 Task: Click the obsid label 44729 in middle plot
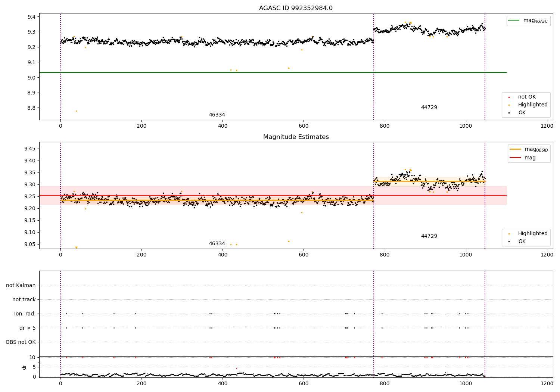tap(429, 236)
